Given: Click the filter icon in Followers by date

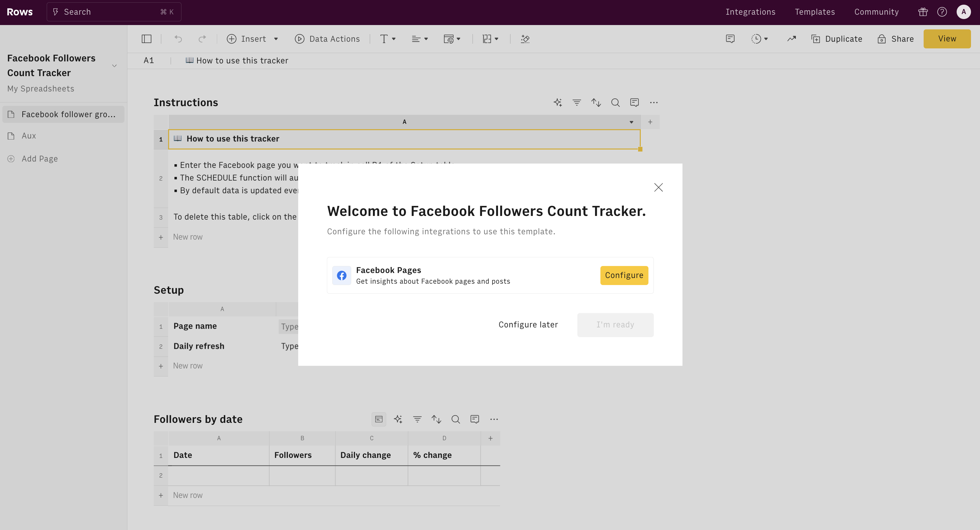Looking at the screenshot, I should pyautogui.click(x=417, y=419).
